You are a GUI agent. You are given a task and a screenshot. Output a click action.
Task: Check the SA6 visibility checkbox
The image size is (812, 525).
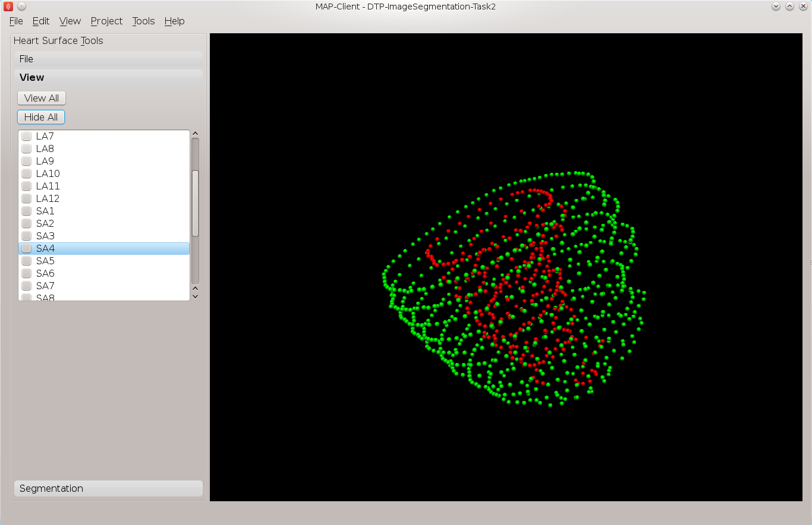[x=26, y=273]
